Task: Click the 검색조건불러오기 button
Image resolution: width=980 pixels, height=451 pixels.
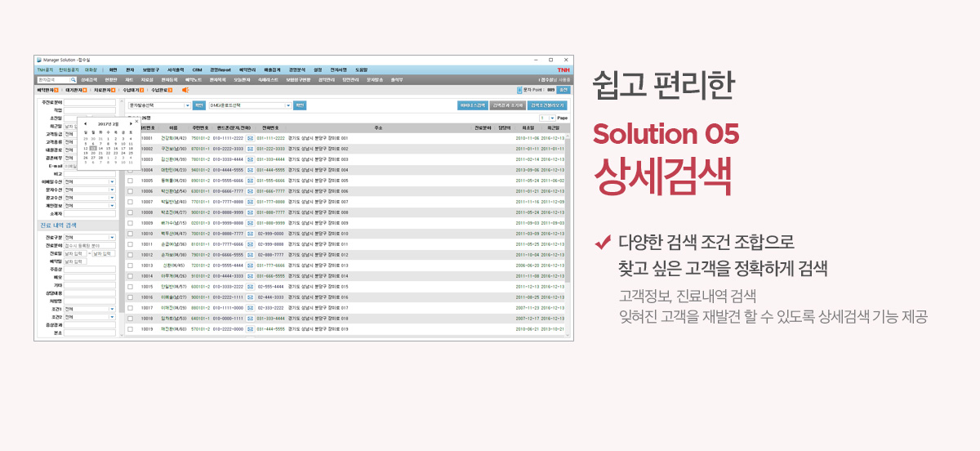Action: [547, 105]
